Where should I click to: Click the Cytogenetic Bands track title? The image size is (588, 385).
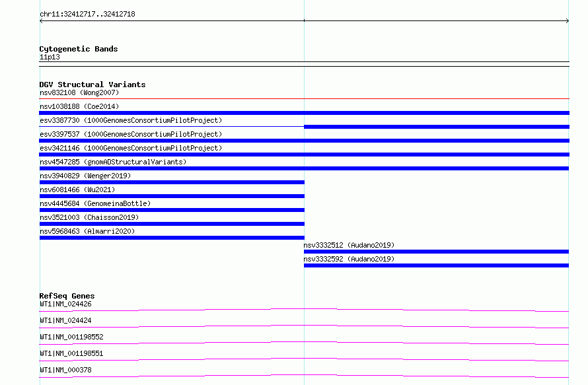[x=79, y=49]
